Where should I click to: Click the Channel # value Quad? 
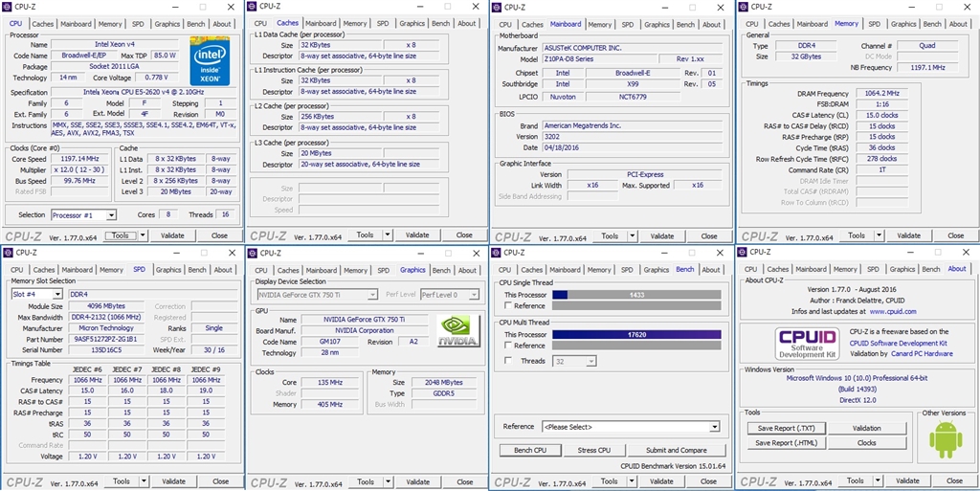click(x=926, y=46)
